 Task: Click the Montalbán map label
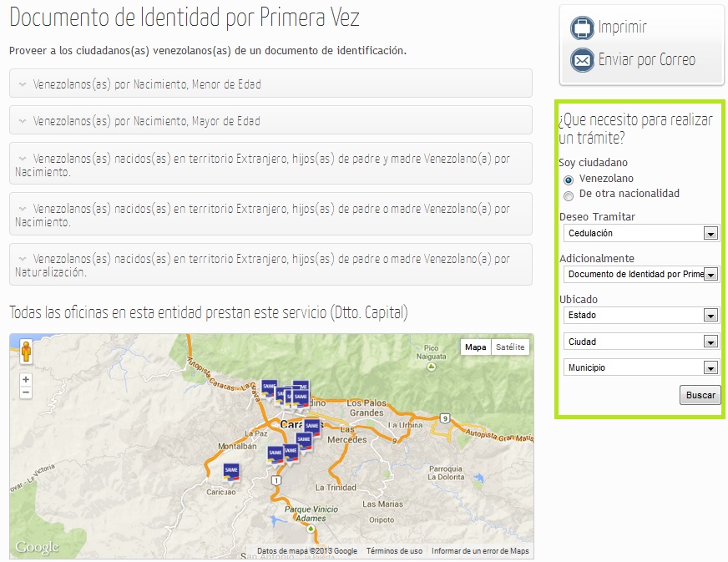(x=237, y=446)
